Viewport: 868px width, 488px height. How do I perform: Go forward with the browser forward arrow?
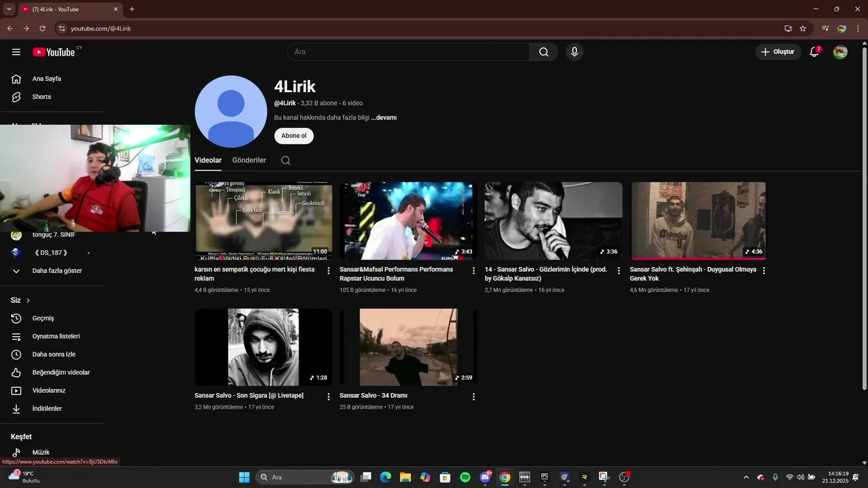click(26, 28)
